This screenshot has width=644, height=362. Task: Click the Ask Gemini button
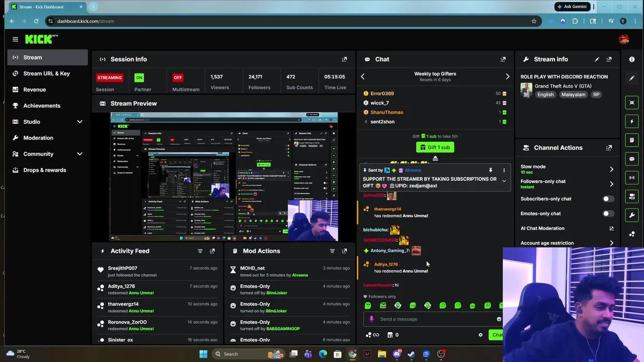coord(572,7)
